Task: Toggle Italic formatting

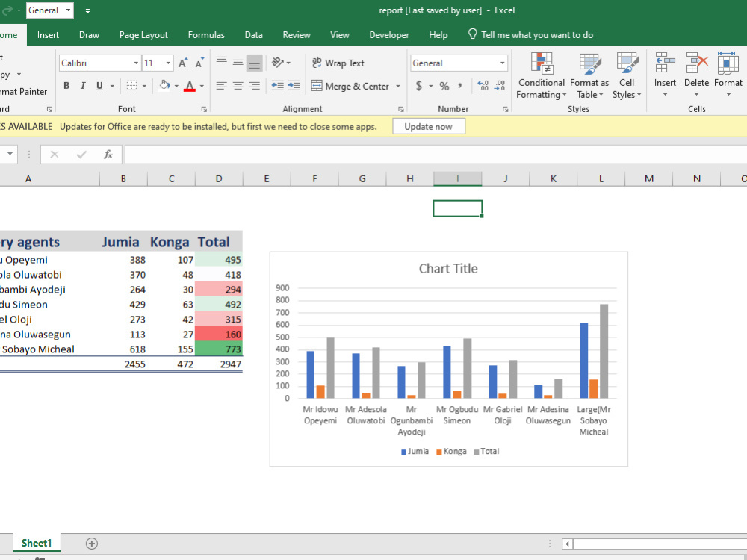Action: point(83,86)
